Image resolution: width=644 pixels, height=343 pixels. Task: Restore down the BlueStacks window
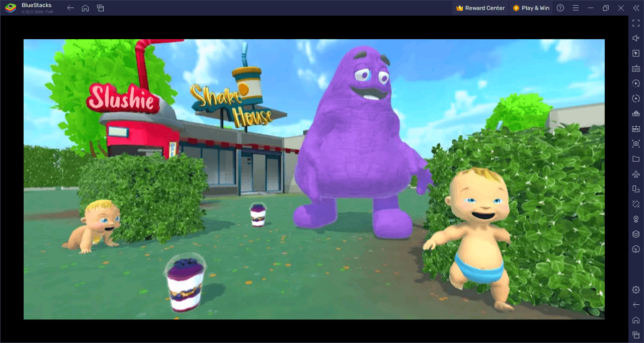point(606,8)
